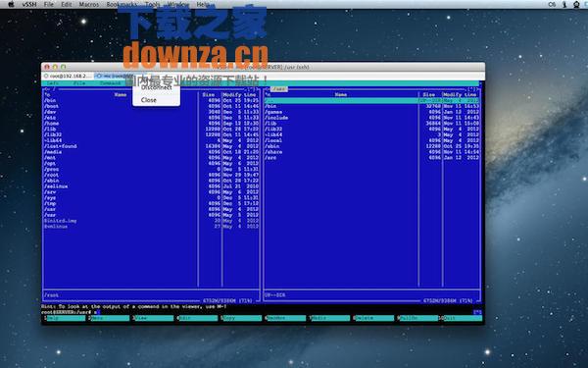Select the vmlinuz symlink row
This screenshot has width=588, height=368.
coord(151,227)
